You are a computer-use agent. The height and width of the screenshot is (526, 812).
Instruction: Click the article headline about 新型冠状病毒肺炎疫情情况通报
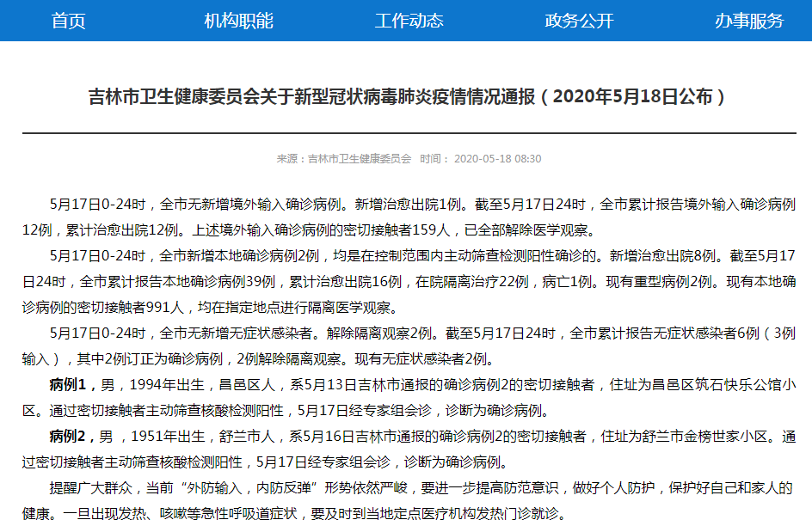pos(408,97)
